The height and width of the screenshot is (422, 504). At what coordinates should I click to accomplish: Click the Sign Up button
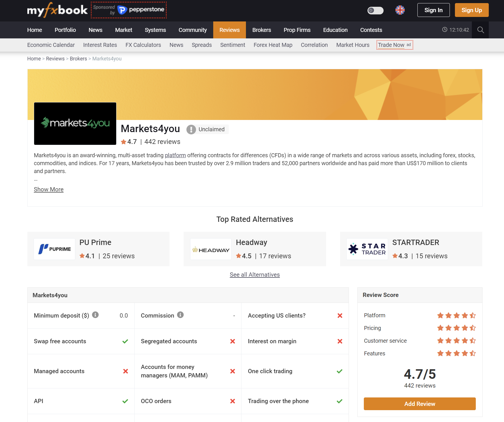[472, 10]
